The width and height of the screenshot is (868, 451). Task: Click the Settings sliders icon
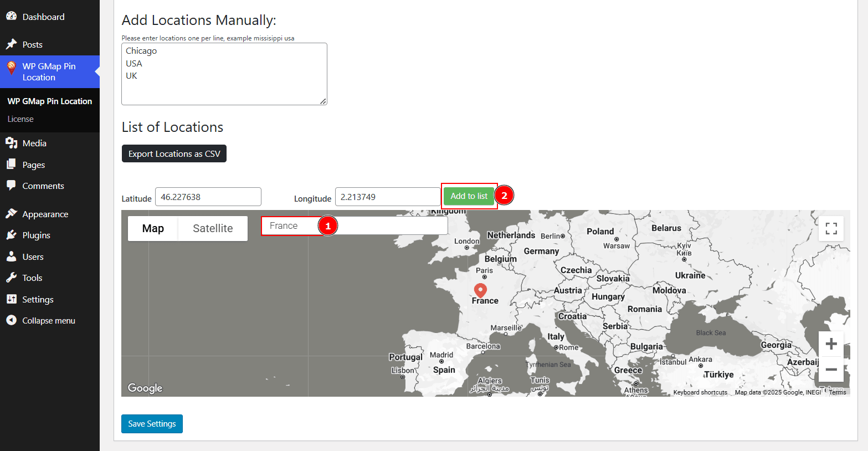point(11,299)
